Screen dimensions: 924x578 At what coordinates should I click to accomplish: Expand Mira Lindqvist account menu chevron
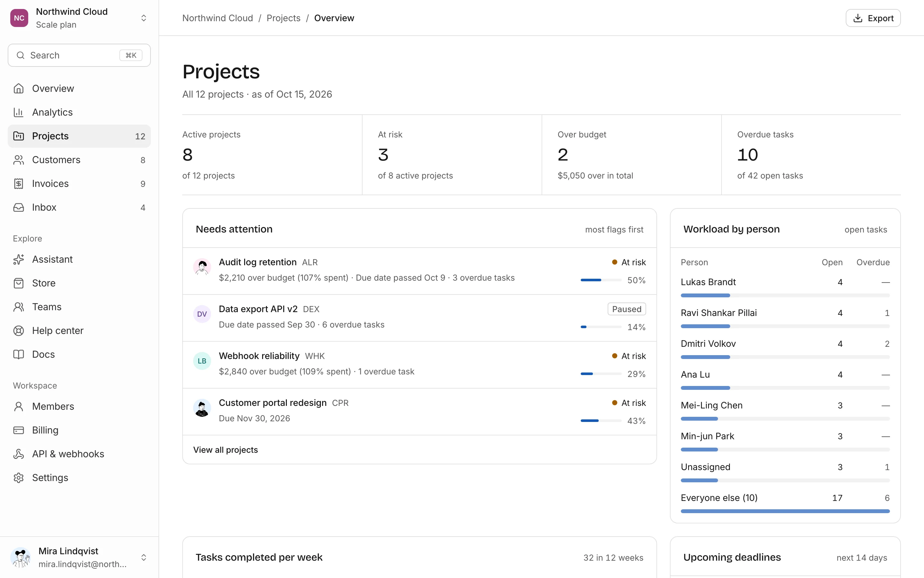click(x=143, y=557)
